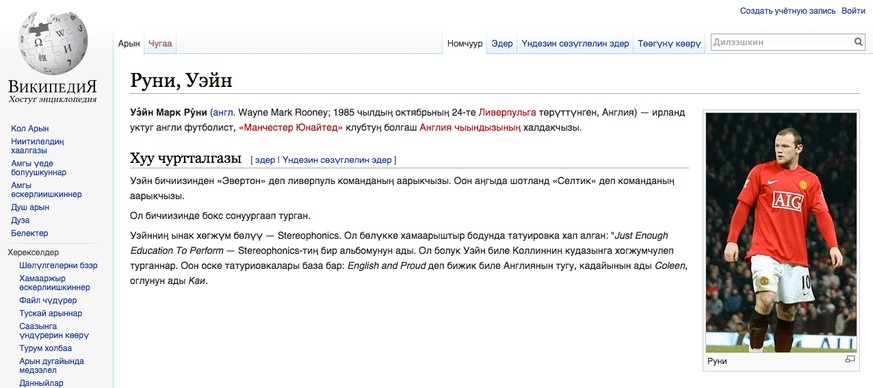Click section Үндезин сөзүглелин эдер link

tap(337, 160)
